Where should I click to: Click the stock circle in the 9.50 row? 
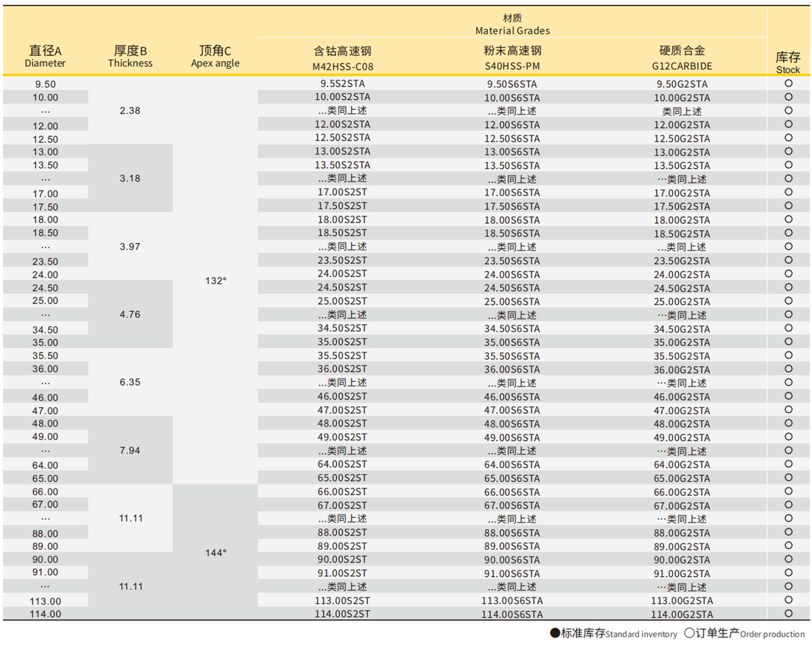[788, 84]
